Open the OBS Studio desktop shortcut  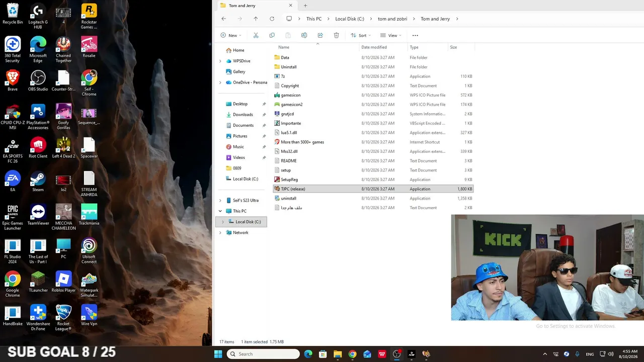(38, 81)
